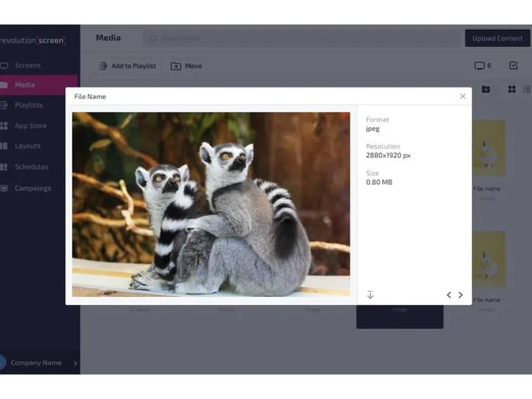Click the search magnifier icon

tap(153, 38)
